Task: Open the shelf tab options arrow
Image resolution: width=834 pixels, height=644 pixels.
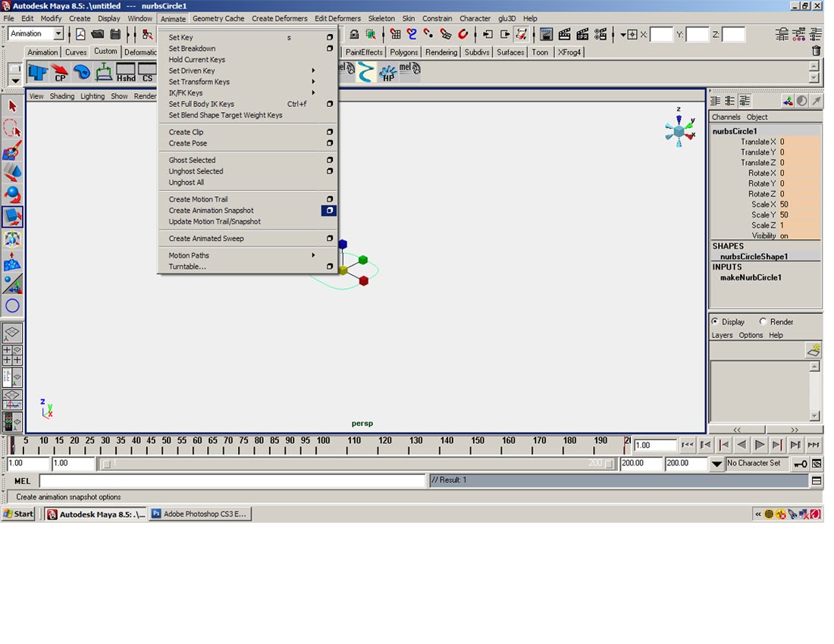Action: (15, 81)
